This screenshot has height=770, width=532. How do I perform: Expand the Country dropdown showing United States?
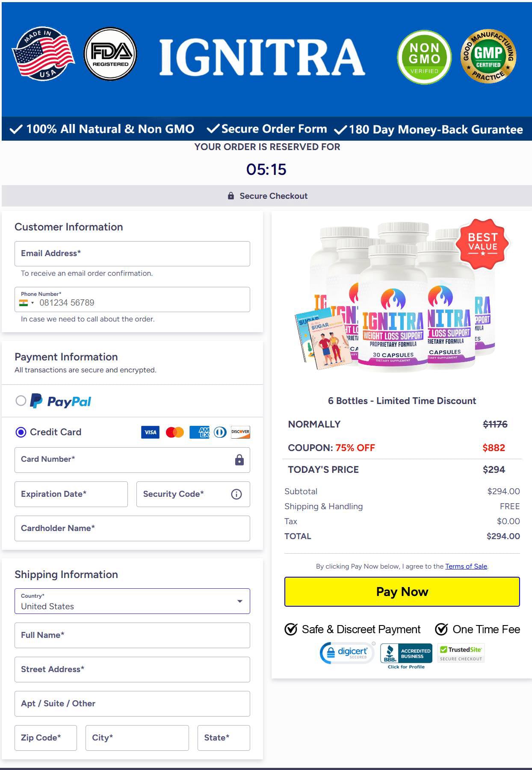(x=132, y=601)
